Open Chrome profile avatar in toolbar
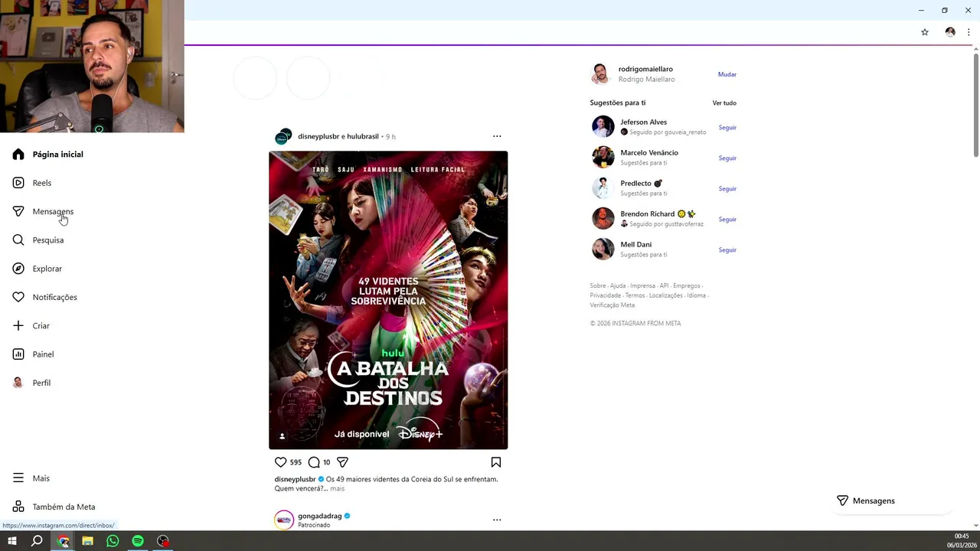 [x=950, y=32]
